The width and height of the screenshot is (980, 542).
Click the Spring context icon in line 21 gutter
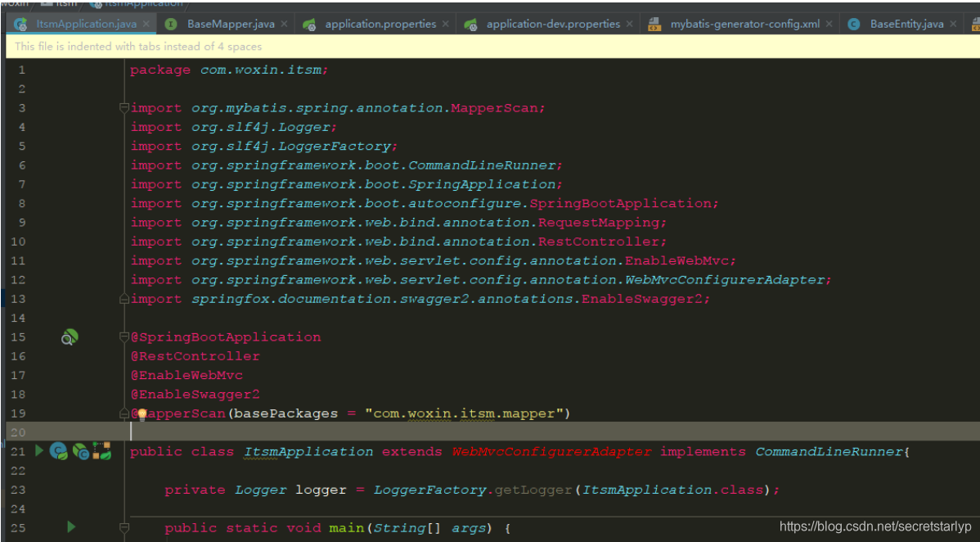[x=57, y=451]
